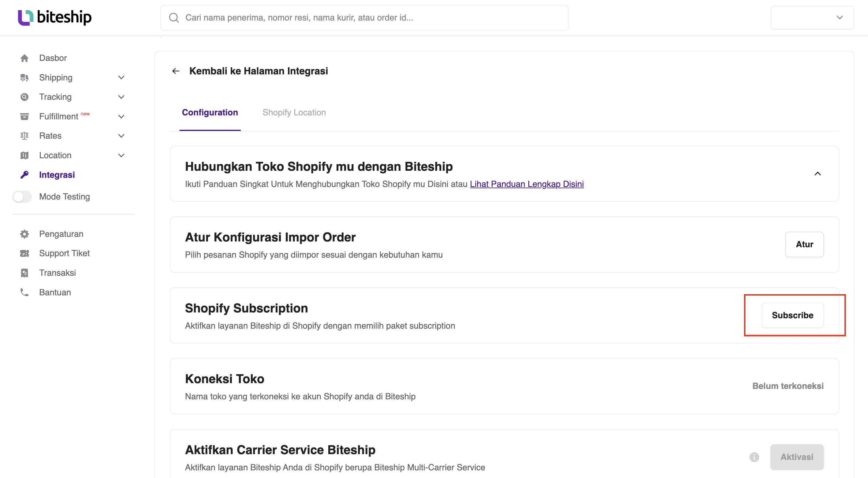Click the Atur Konfigurasi Impor Order heading
This screenshot has height=478, width=868.
[270, 237]
